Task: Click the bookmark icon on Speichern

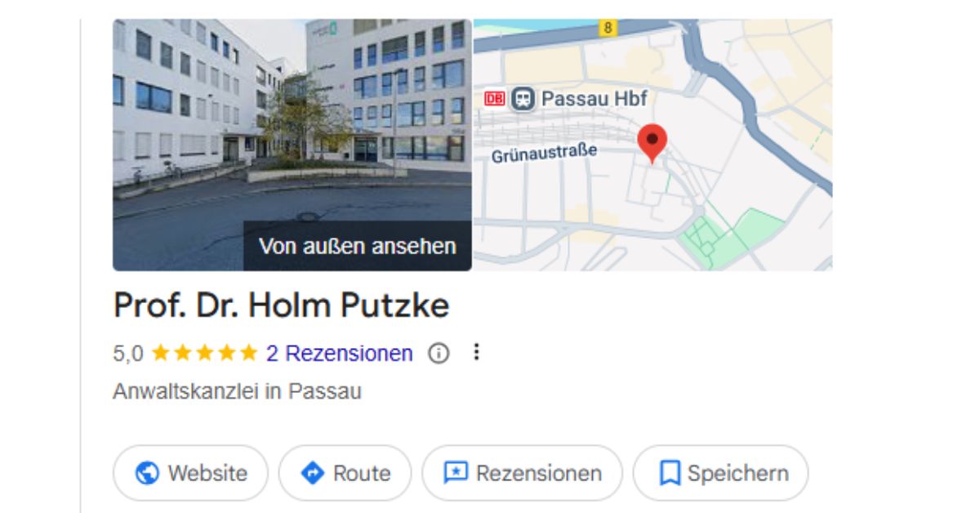Action: click(670, 473)
